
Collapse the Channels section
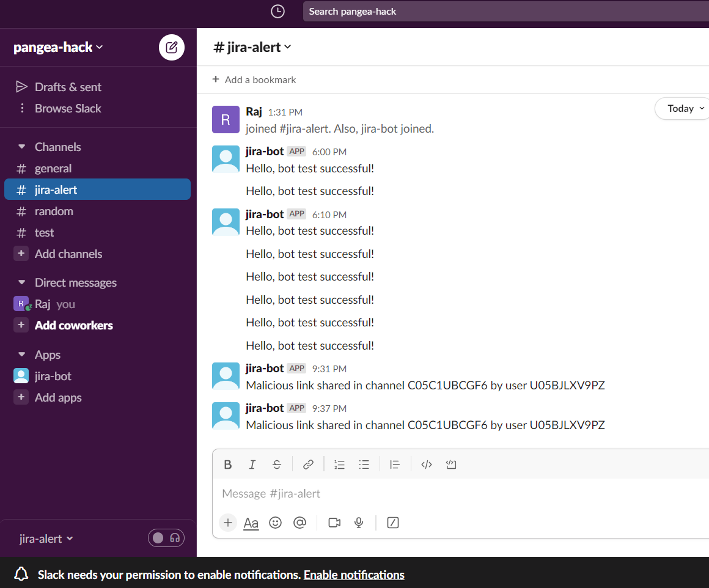pyautogui.click(x=21, y=147)
